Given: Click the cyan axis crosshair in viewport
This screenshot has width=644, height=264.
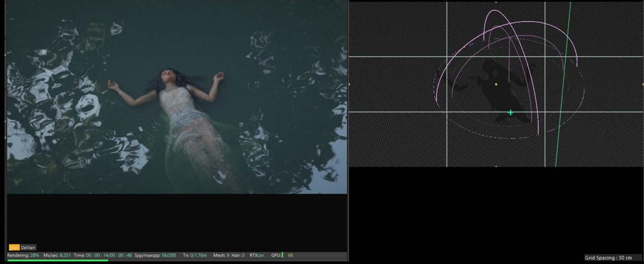Looking at the screenshot, I should 510,112.
